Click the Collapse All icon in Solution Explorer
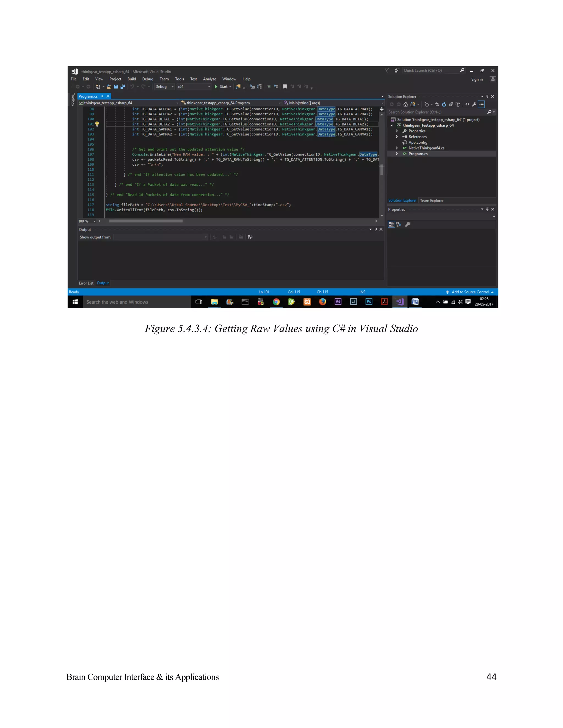 pos(451,104)
